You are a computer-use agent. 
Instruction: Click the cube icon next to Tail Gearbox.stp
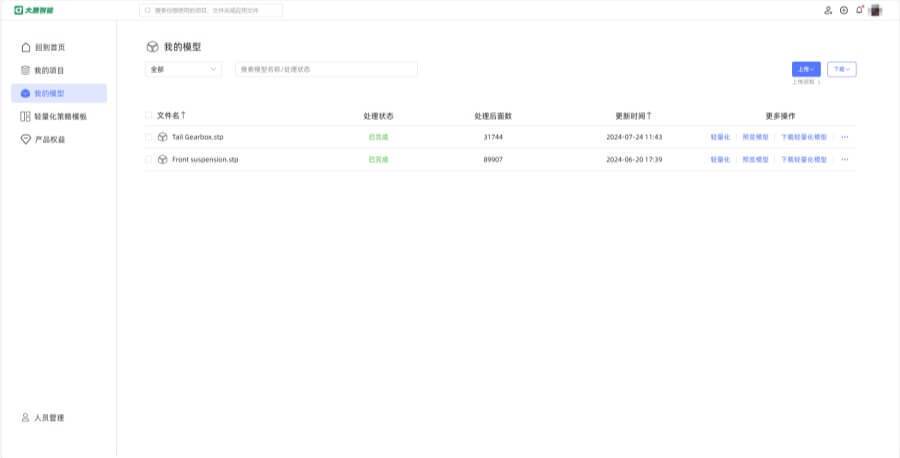(162, 137)
